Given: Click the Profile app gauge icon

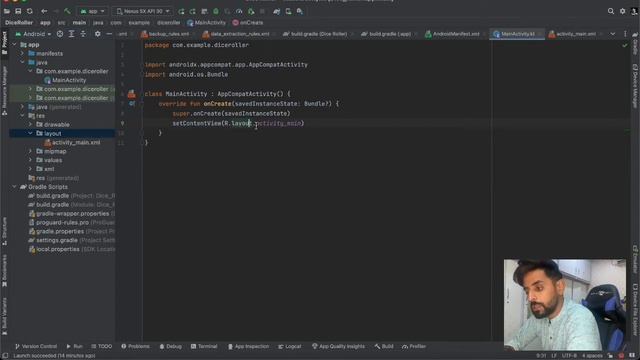Looking at the screenshot, I should [239, 11].
